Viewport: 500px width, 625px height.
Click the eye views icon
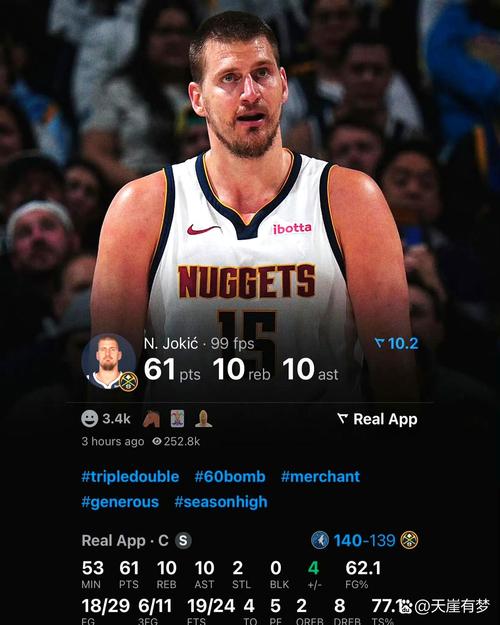(x=157, y=441)
